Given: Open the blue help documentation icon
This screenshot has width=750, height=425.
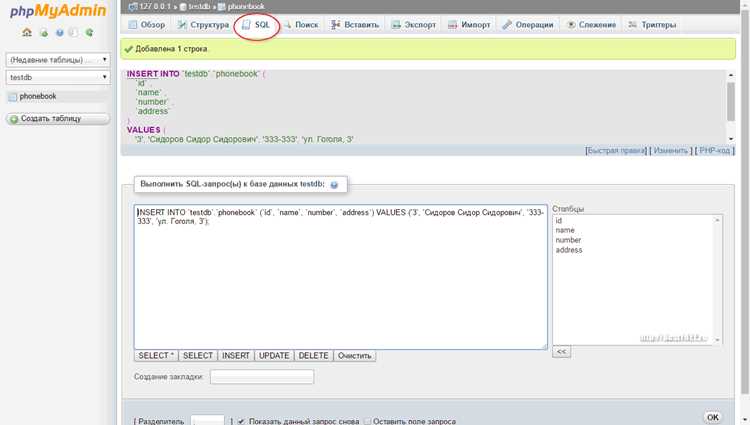Looking at the screenshot, I should tap(59, 33).
